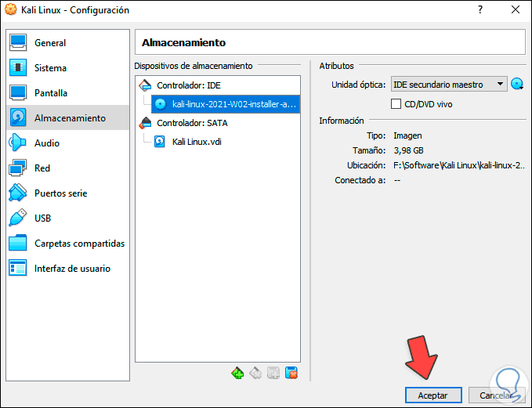Go to USB settings
The image size is (532, 408).
click(67, 218)
